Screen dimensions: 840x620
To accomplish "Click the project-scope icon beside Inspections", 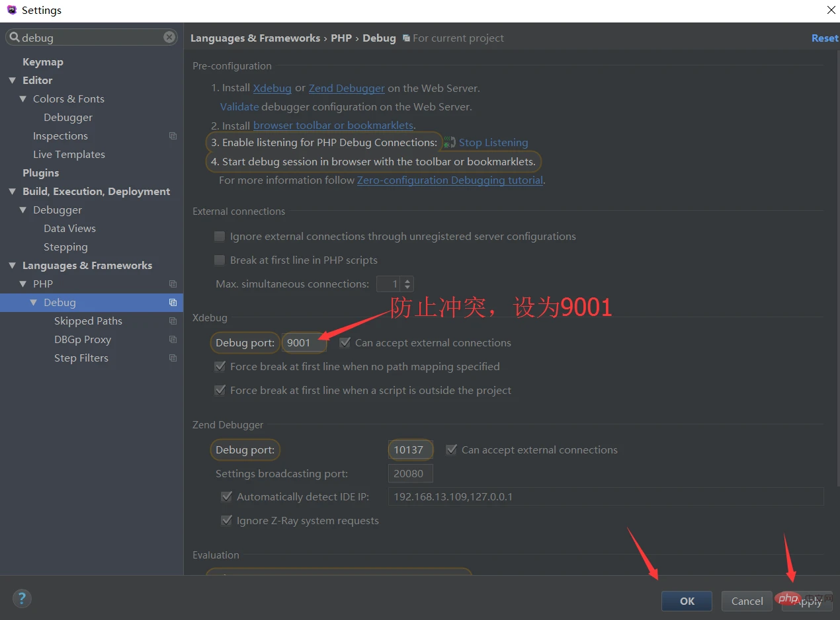I will tap(173, 136).
